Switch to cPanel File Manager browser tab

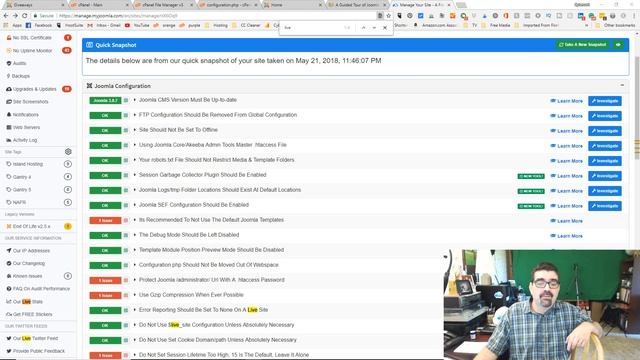click(x=163, y=5)
